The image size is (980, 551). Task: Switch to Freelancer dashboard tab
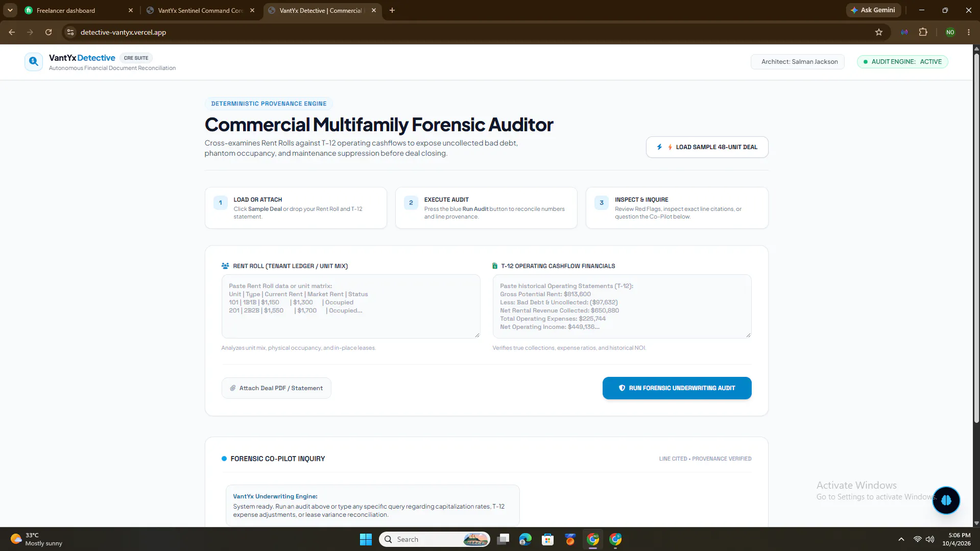(78, 10)
